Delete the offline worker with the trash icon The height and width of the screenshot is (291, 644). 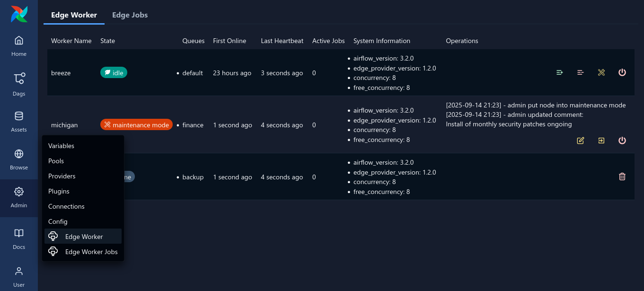tap(622, 176)
